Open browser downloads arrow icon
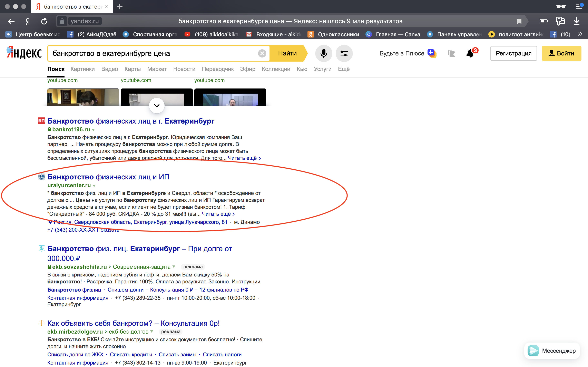The height and width of the screenshot is (367, 588). point(576,21)
